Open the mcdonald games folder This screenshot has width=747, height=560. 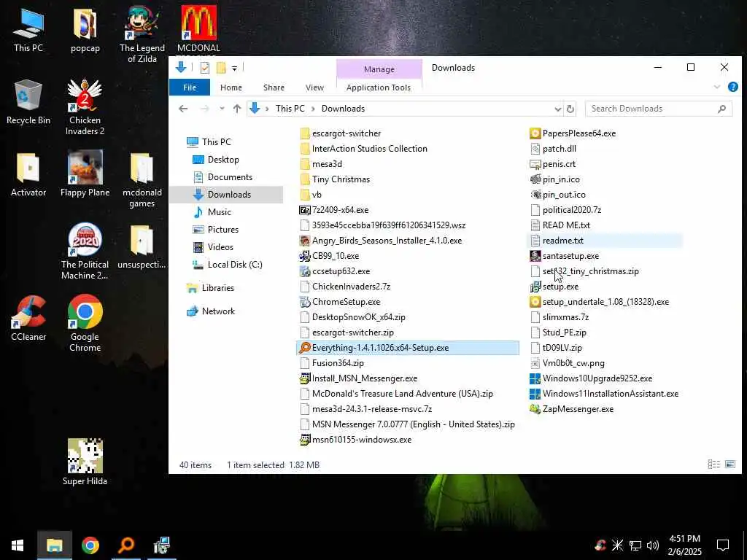point(142,180)
